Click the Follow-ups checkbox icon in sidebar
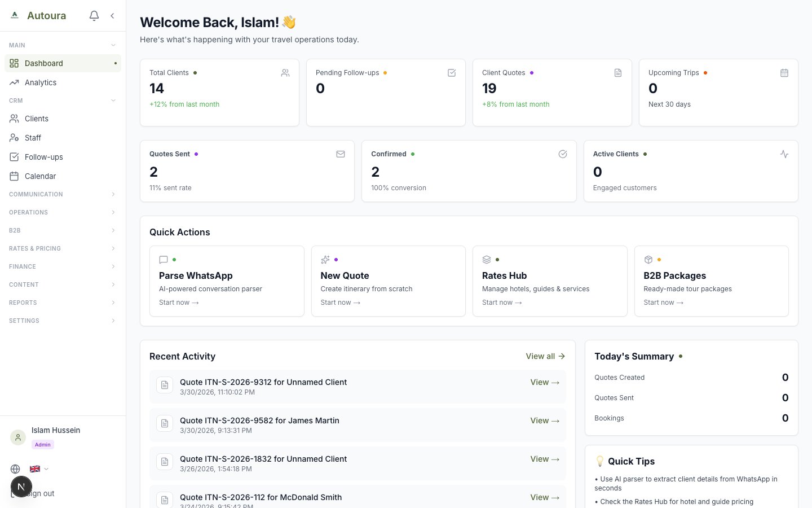The height and width of the screenshot is (508, 812). pyautogui.click(x=14, y=157)
